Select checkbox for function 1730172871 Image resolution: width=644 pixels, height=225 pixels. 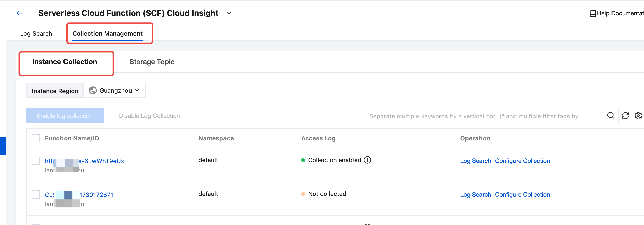(x=36, y=194)
